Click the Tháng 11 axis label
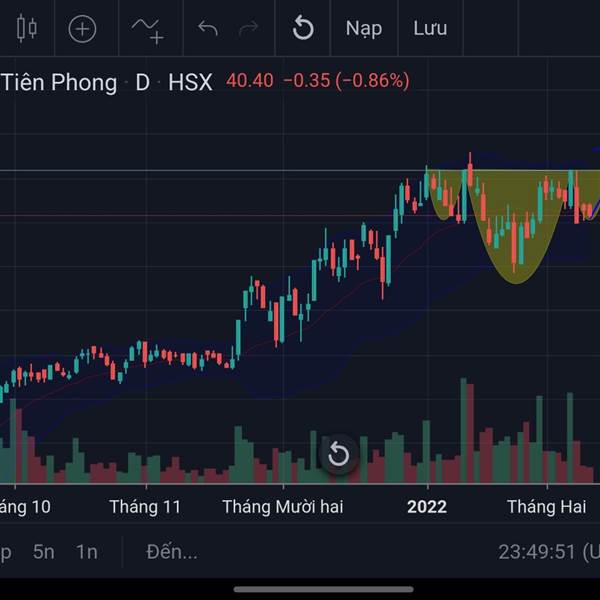Image resolution: width=600 pixels, height=600 pixels. 145,507
